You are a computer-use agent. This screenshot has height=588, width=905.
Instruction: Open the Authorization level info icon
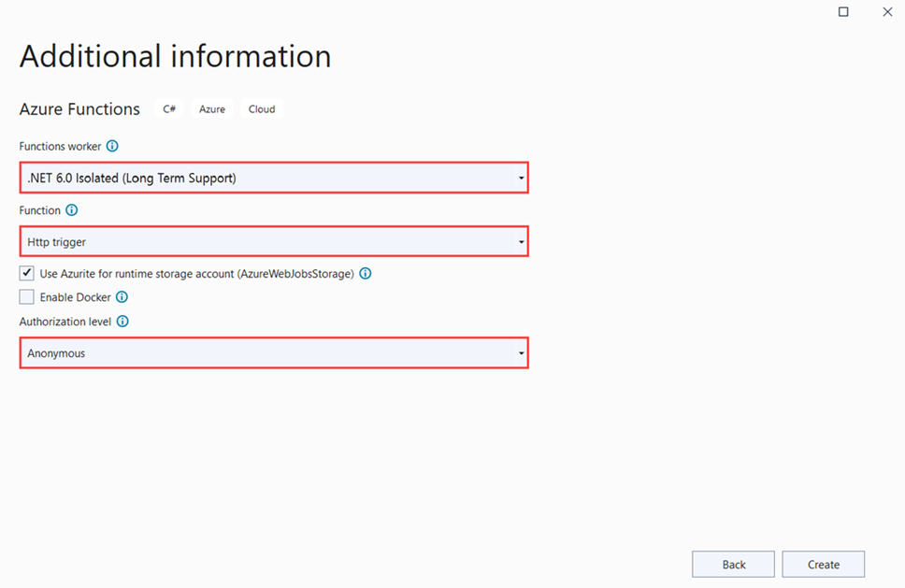(122, 321)
